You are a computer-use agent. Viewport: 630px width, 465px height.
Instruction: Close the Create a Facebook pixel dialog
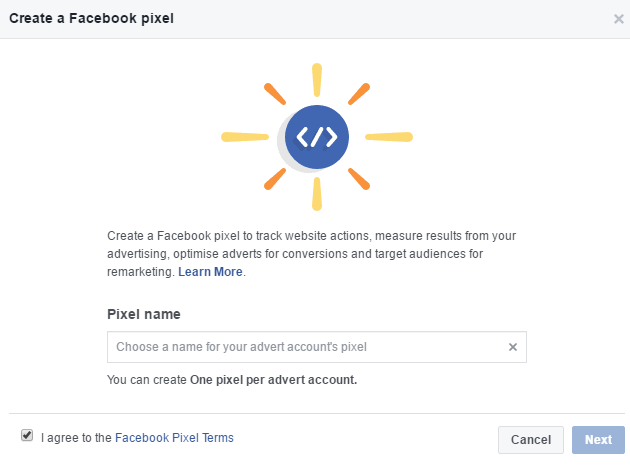point(619,19)
